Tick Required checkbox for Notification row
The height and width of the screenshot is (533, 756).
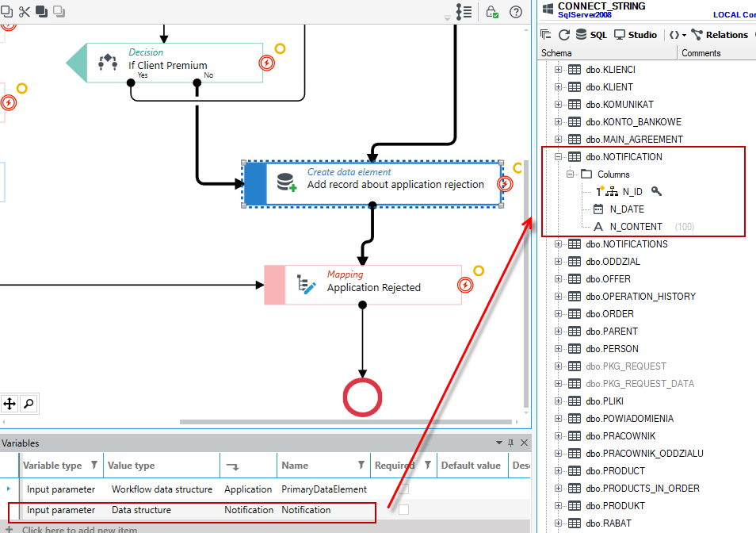click(x=403, y=510)
